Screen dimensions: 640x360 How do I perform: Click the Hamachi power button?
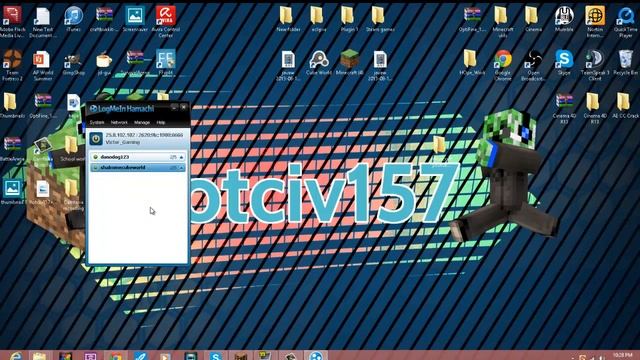coord(96,138)
